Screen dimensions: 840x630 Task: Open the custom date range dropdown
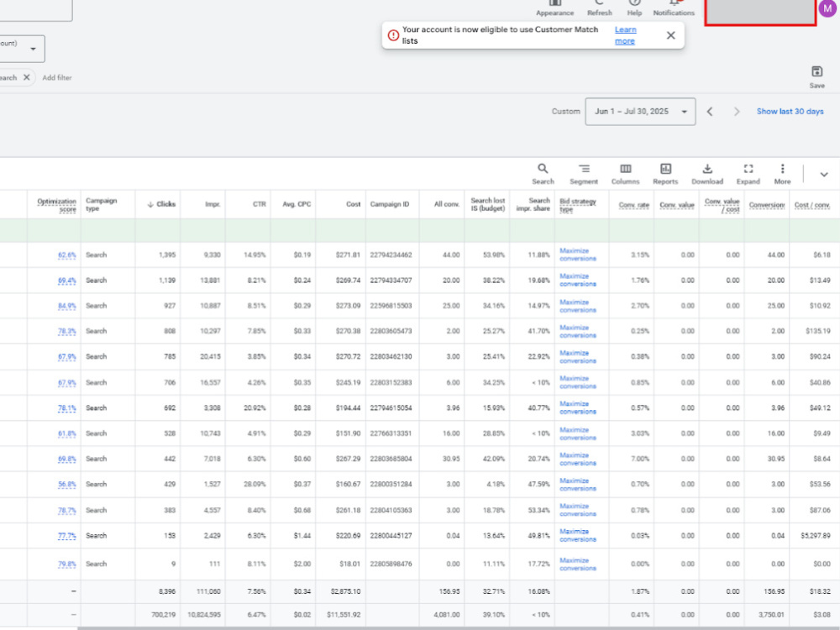click(640, 112)
